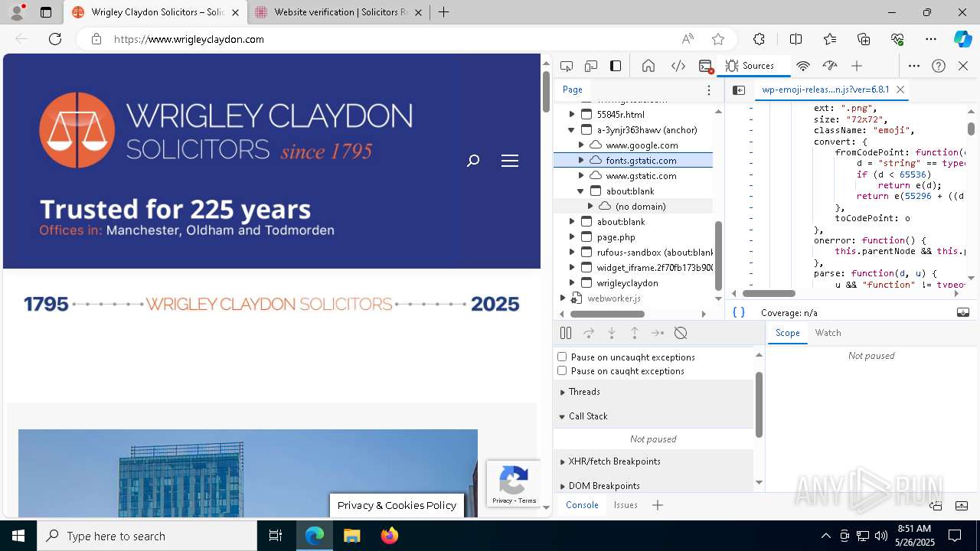Switch to the Scope tab
The height and width of the screenshot is (551, 980).
click(x=787, y=333)
